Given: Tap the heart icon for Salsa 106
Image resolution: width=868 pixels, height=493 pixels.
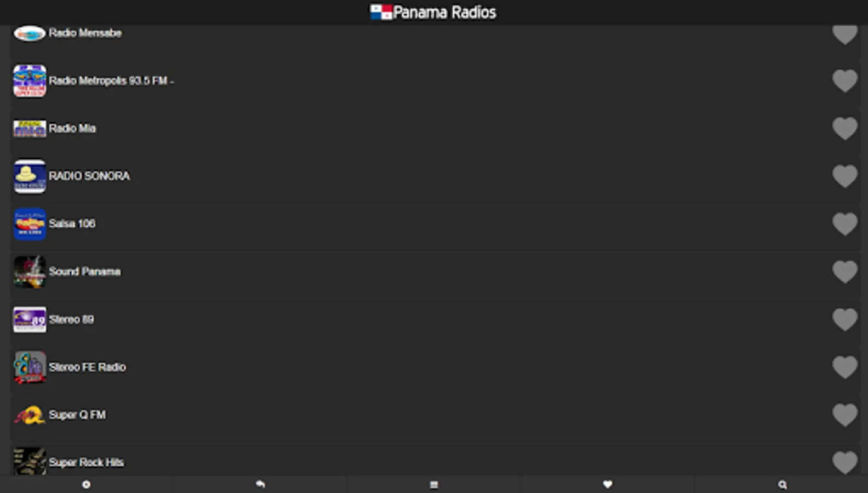Looking at the screenshot, I should [x=844, y=224].
